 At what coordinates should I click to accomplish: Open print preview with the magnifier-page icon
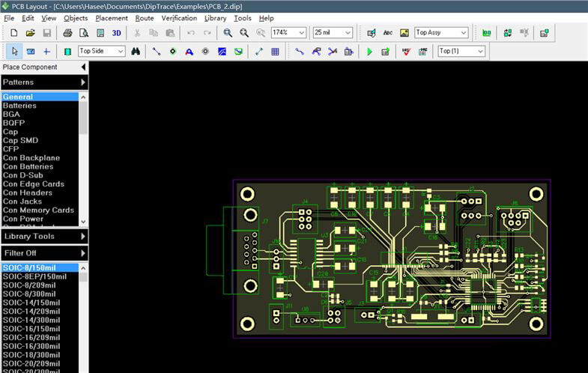84,33
